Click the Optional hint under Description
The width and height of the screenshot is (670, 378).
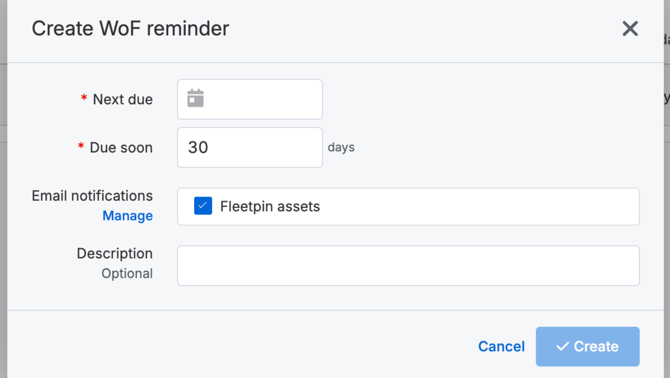(127, 273)
